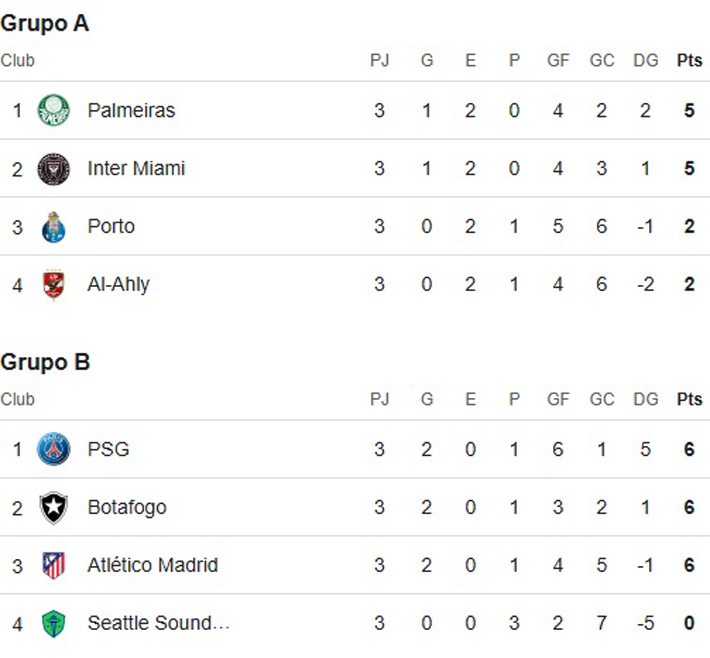Viewport: 710px width, 658px height.
Task: Select the Atlético Madrid team name
Action: [x=152, y=565]
